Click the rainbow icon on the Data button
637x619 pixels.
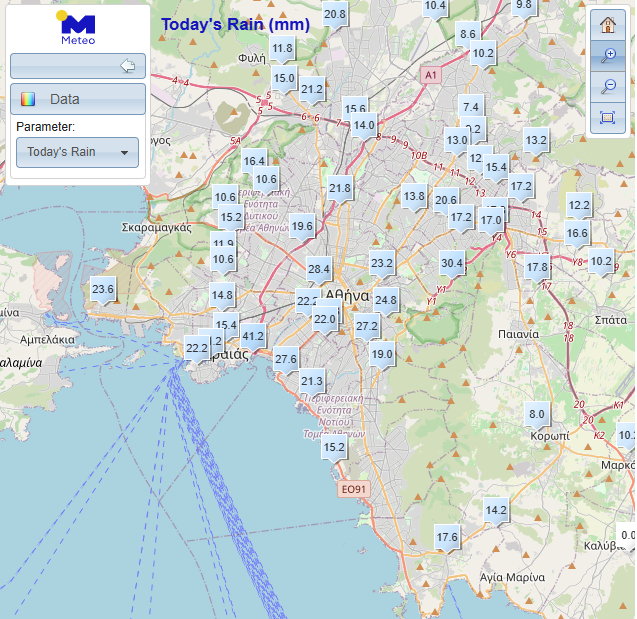coord(28,99)
